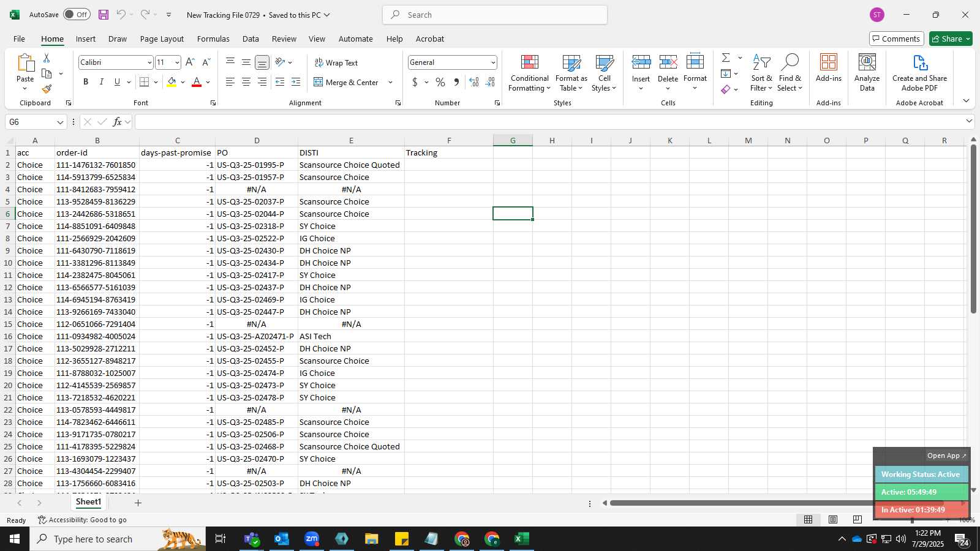Switch to the Data ribbon tab
The image size is (980, 551).
pyautogui.click(x=251, y=39)
